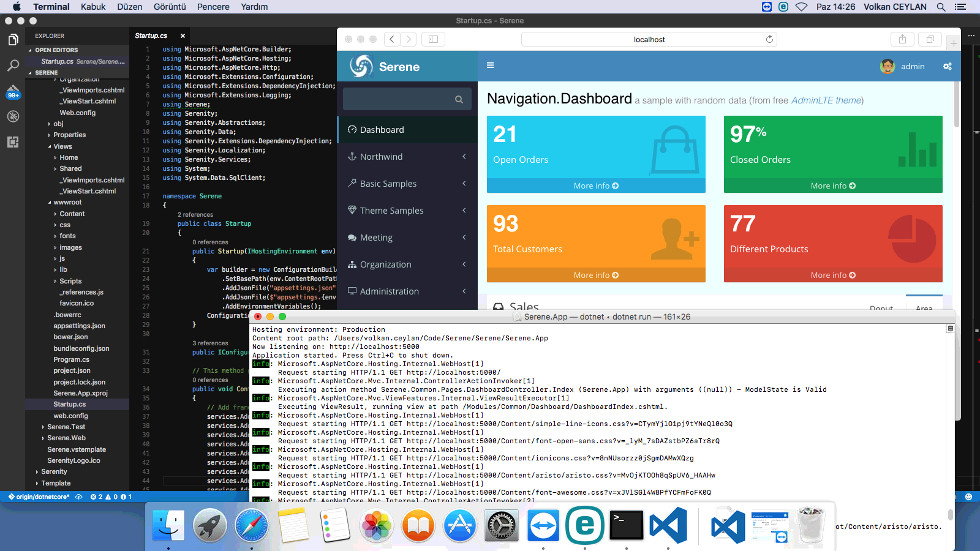
Task: Select Dashboard in Serene sidebar
Action: pos(407,130)
